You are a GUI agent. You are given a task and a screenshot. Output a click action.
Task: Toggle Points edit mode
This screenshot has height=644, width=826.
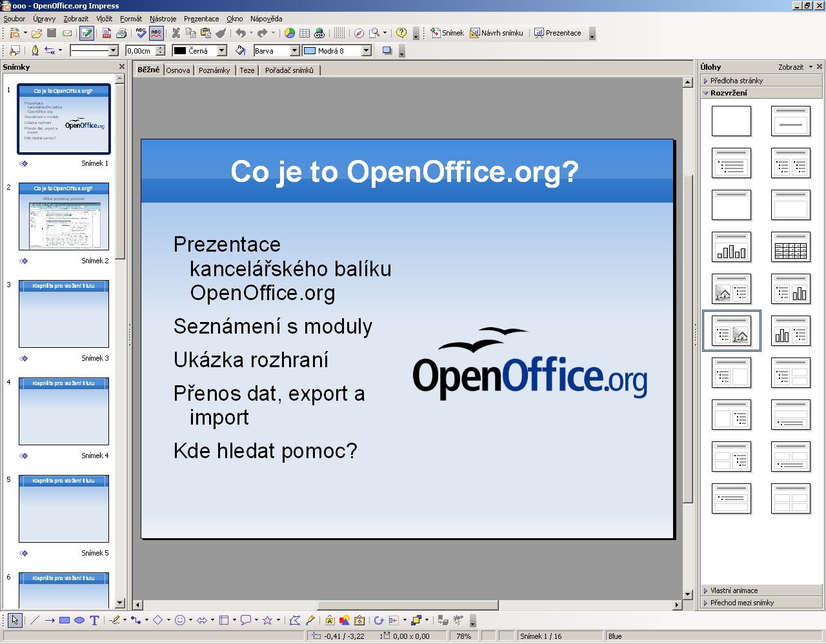point(295,620)
